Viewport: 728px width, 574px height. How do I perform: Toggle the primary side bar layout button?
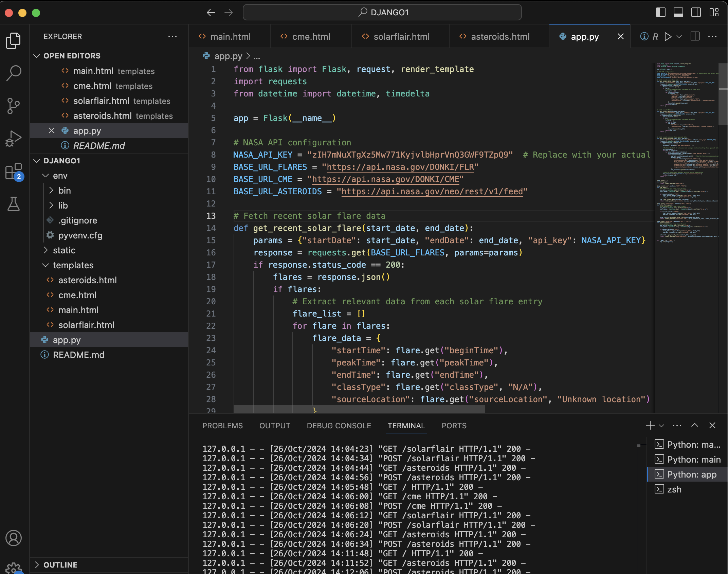(x=660, y=13)
